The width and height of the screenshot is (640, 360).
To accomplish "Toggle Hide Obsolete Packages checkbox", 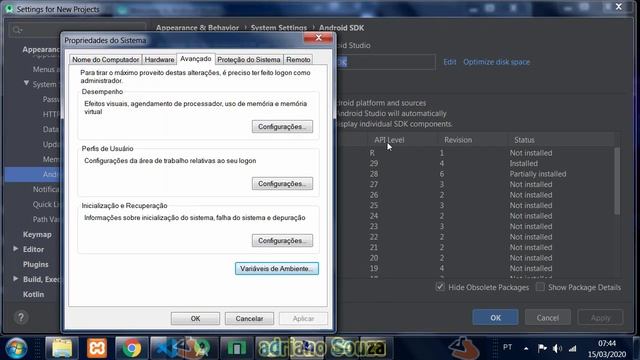I will (440, 287).
